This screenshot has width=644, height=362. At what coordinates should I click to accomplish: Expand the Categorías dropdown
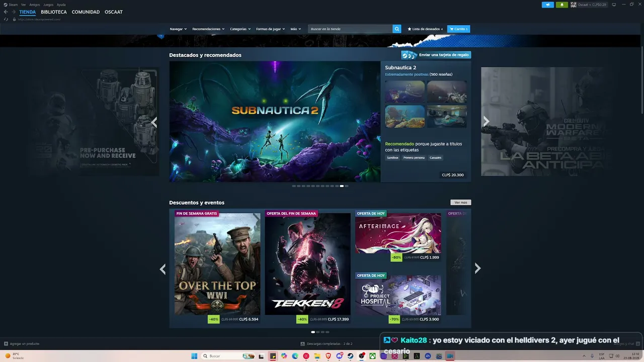point(240,29)
